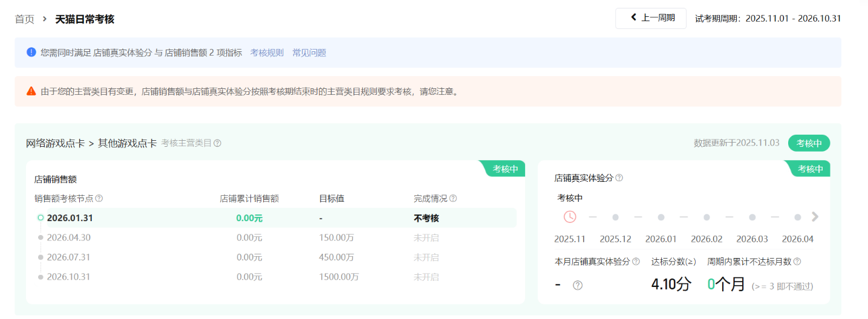868x319 pixels.
Task: Click help icon beside 本月店铺真实体验分
Action: (x=636, y=262)
